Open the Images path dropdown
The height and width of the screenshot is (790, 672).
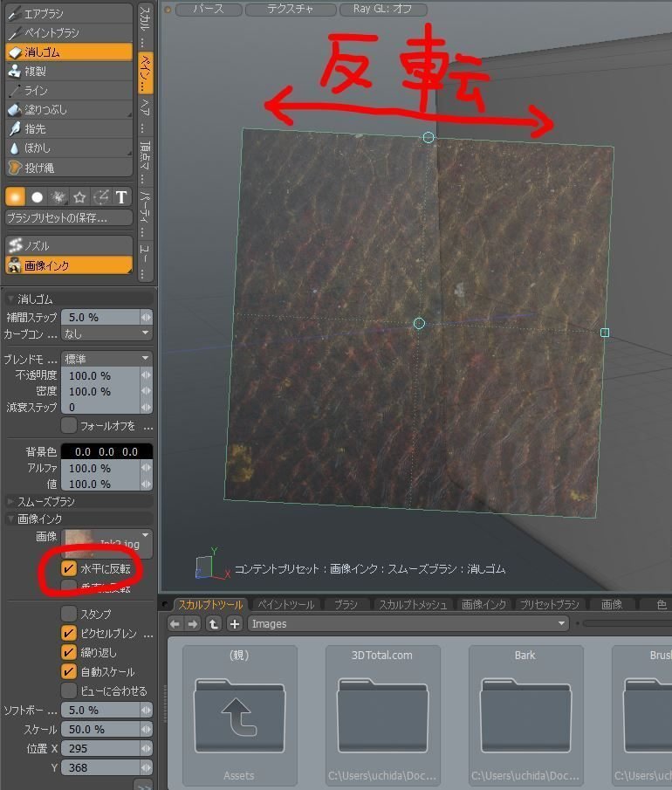click(408, 624)
